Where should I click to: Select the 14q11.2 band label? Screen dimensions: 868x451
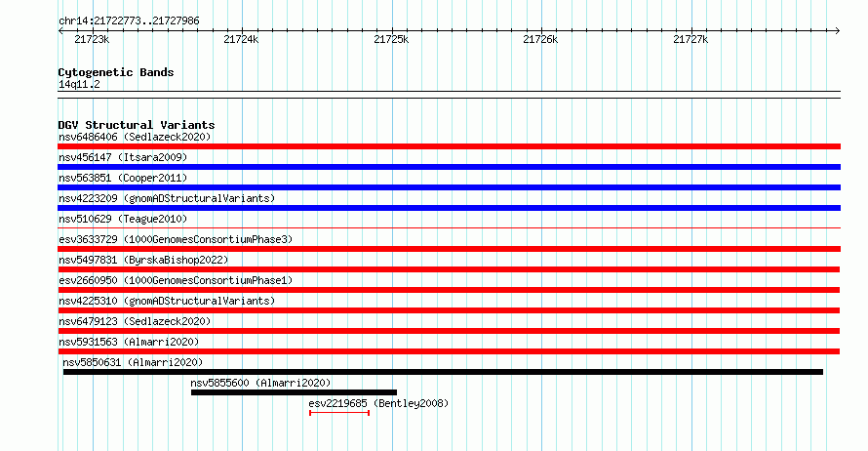[79, 84]
